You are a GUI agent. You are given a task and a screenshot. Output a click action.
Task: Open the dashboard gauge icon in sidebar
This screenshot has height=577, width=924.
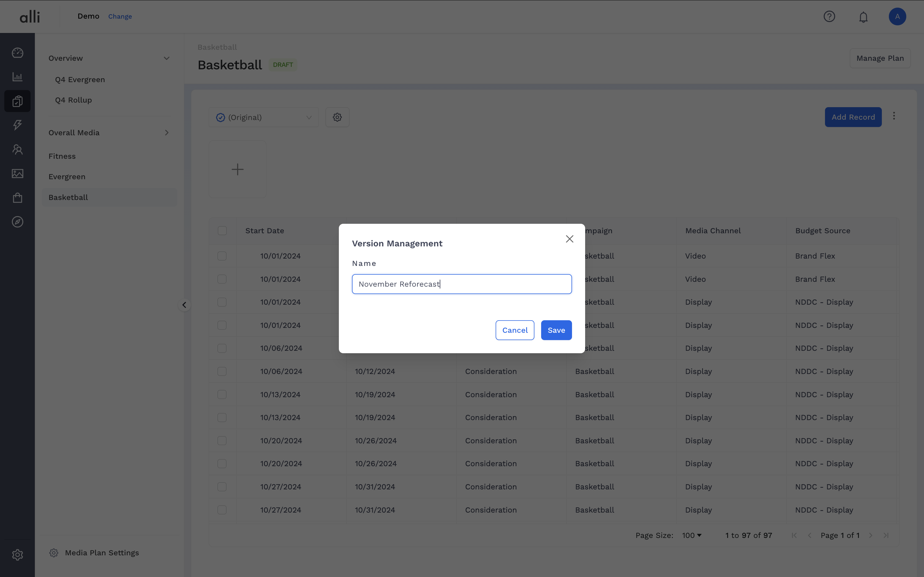pos(17,53)
